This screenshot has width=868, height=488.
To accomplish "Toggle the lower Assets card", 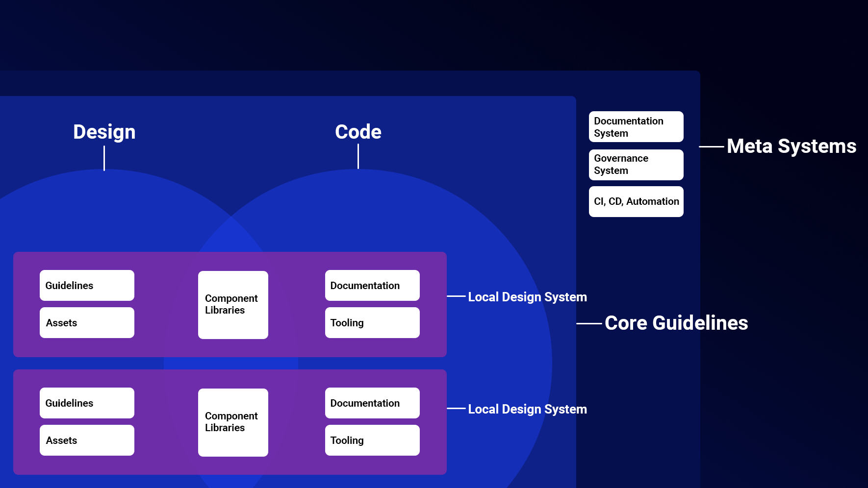I will (x=87, y=440).
